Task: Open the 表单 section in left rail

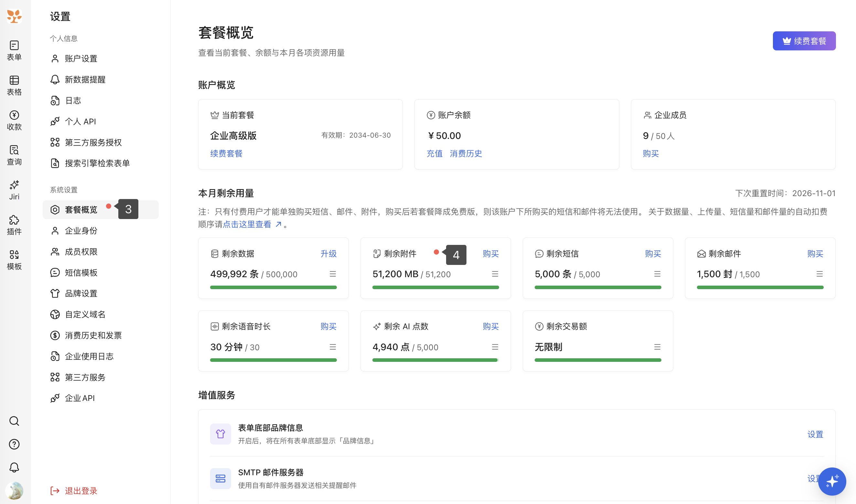Action: [x=14, y=50]
